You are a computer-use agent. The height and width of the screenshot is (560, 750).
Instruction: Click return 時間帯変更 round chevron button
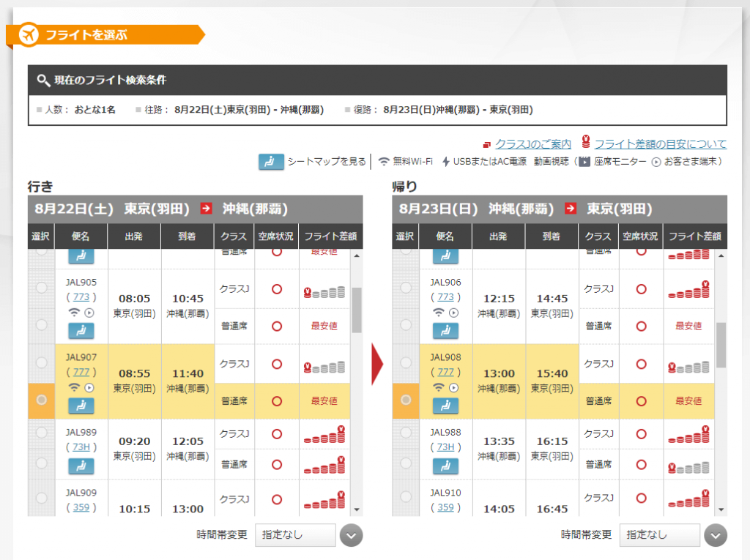point(716,535)
